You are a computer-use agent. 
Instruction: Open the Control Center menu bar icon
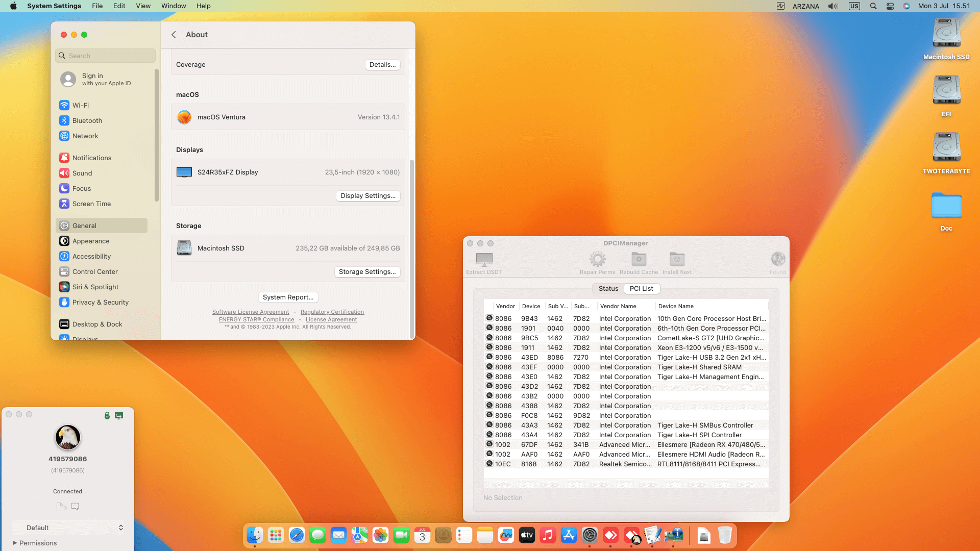point(890,6)
